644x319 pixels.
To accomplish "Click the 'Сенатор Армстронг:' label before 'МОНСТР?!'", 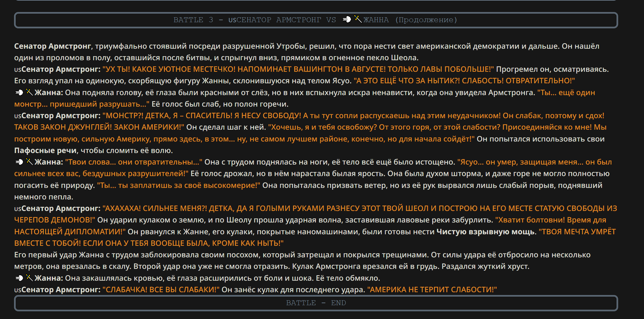I will 61,116.
